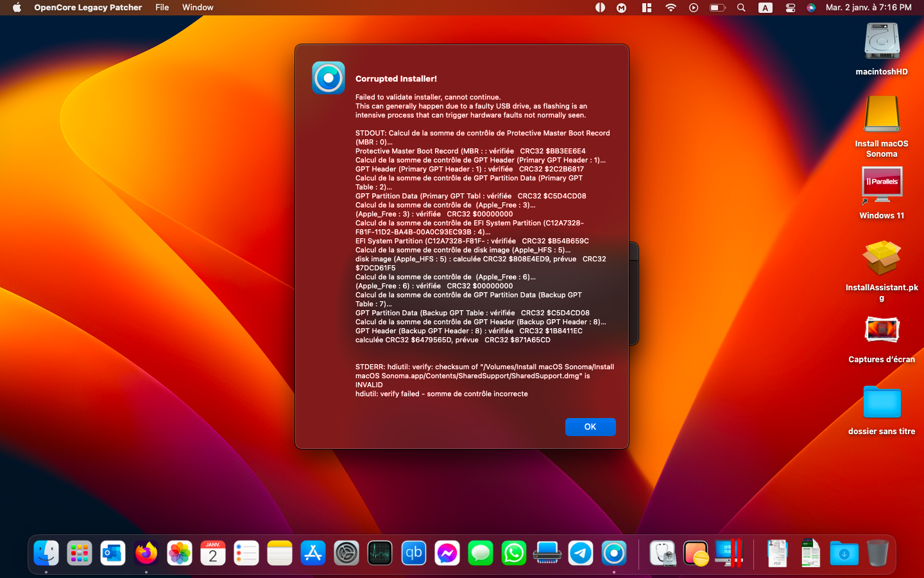Open Activity Monitor from the Dock
The height and width of the screenshot is (578, 924).
(380, 553)
